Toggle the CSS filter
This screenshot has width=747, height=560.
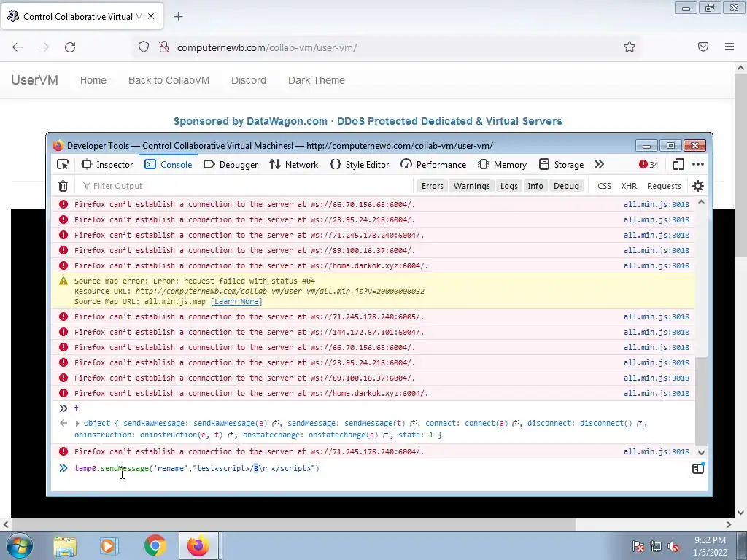point(604,186)
